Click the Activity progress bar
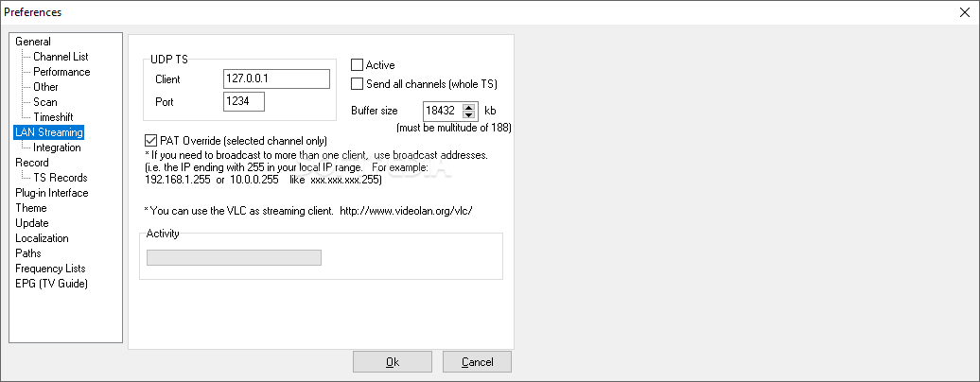 235,257
